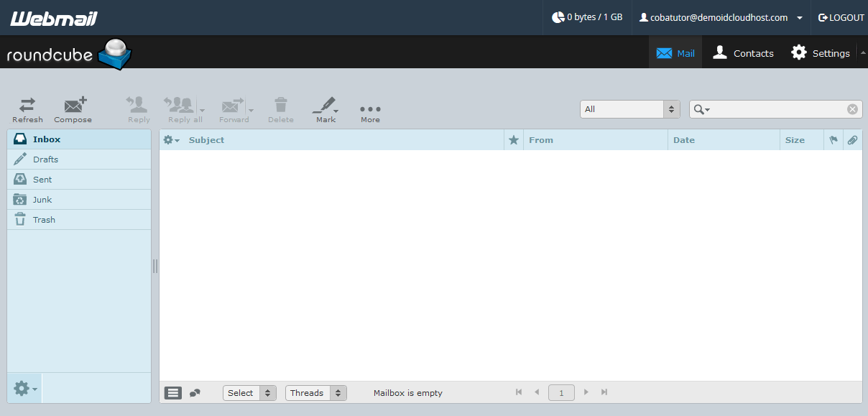Open the Select messages dropdown
Screen dimensions: 868x416
249,393
